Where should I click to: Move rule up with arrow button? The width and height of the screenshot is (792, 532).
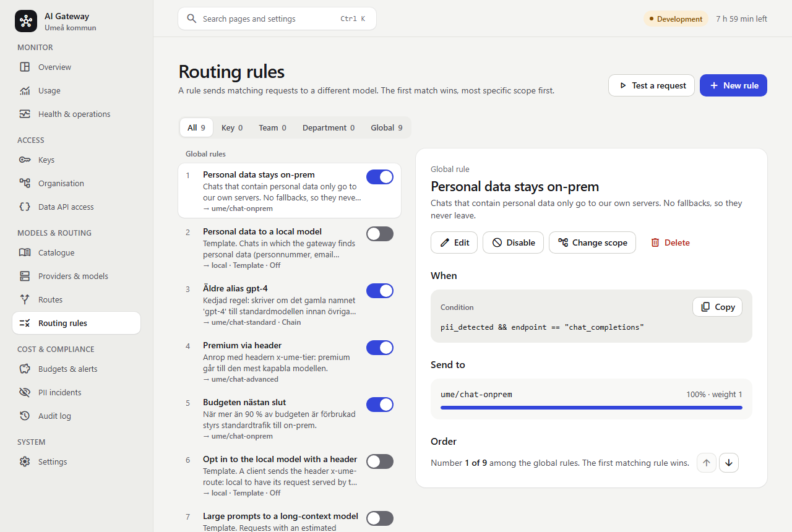point(707,463)
